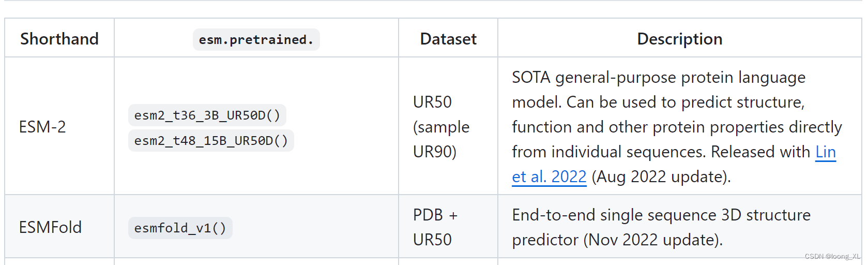Viewport: 868px width, 265px height.
Task: Click the CSDN @loong_XL watermark
Action: point(832,256)
